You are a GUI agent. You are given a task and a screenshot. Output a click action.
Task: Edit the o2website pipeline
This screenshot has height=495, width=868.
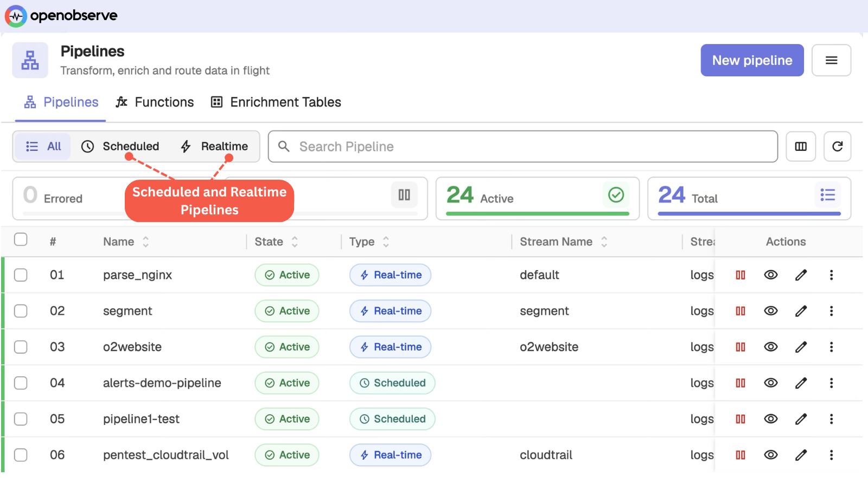click(801, 347)
